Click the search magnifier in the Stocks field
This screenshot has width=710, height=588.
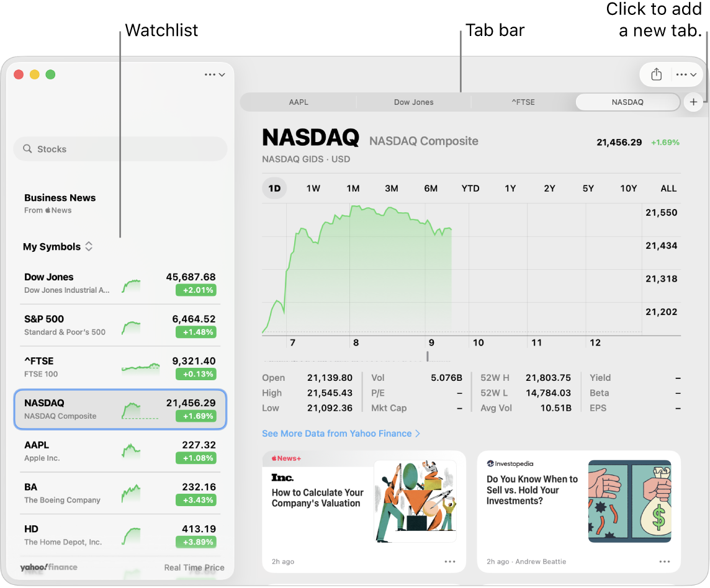click(27, 149)
